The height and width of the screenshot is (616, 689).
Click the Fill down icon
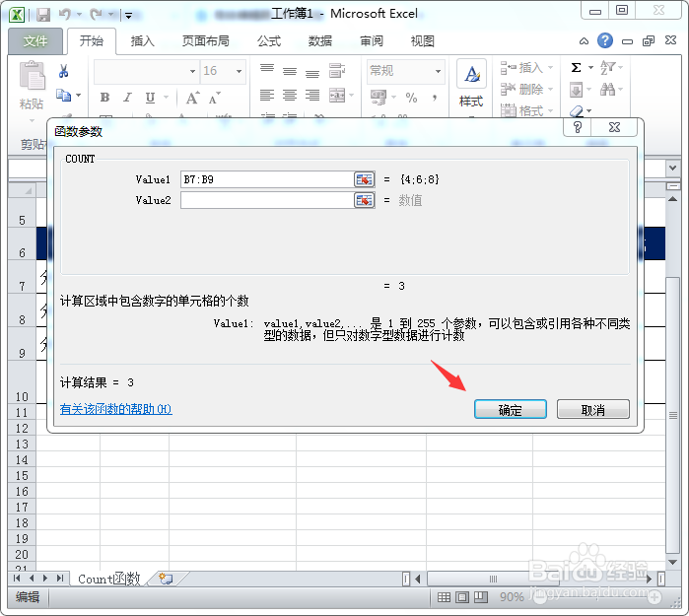pos(576,90)
